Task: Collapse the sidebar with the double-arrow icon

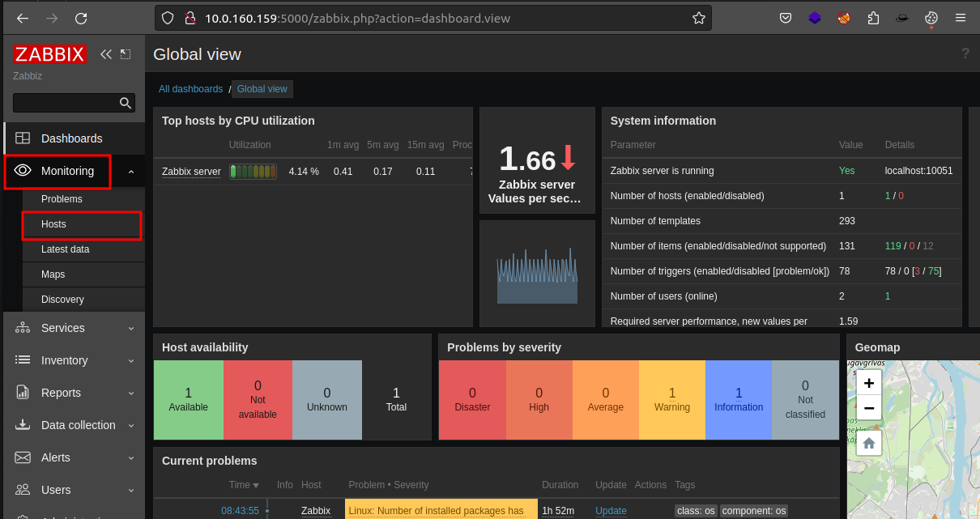Action: point(106,54)
